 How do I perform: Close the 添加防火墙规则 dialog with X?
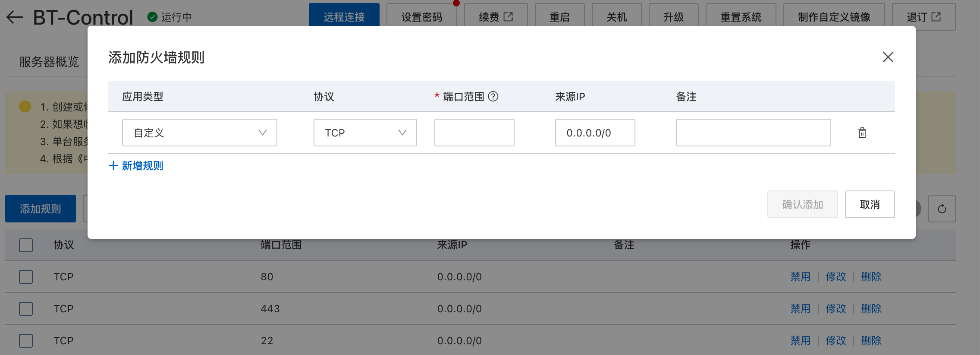(x=888, y=57)
